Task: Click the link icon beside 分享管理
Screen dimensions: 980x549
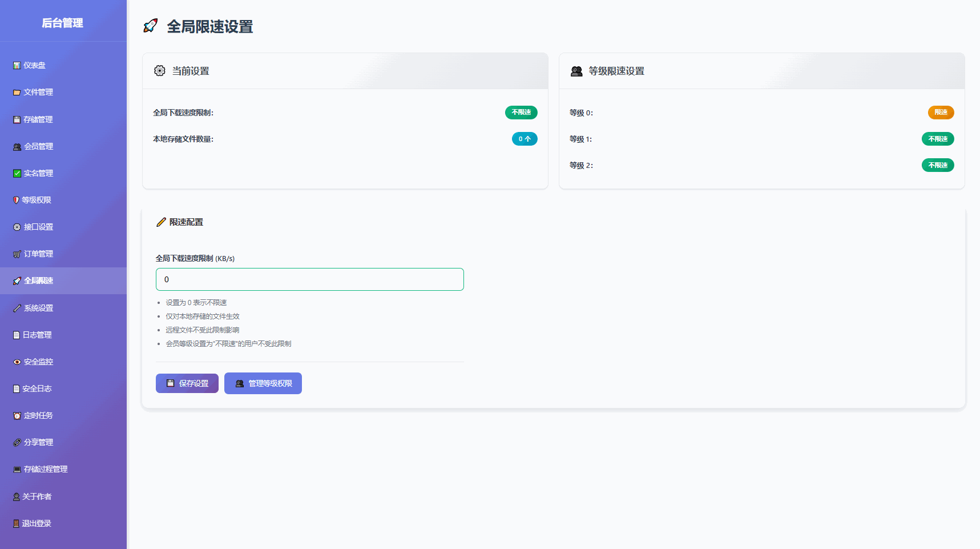Action: [17, 443]
